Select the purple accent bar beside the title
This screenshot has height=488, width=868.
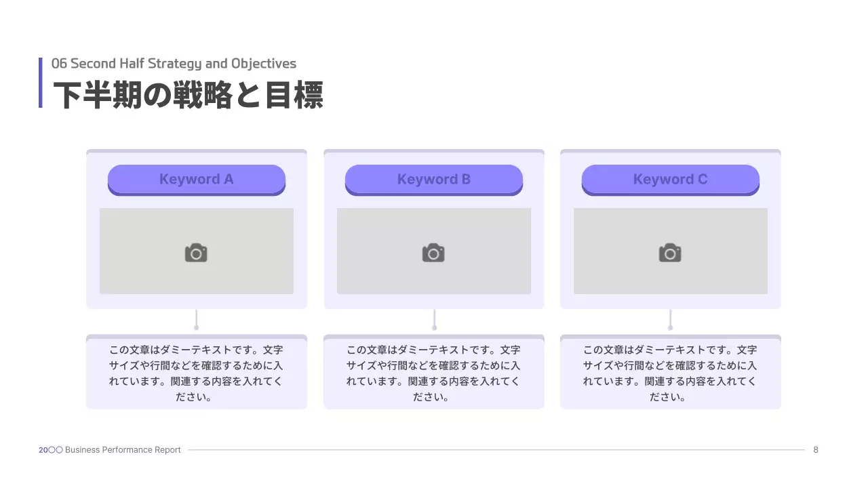click(x=41, y=83)
